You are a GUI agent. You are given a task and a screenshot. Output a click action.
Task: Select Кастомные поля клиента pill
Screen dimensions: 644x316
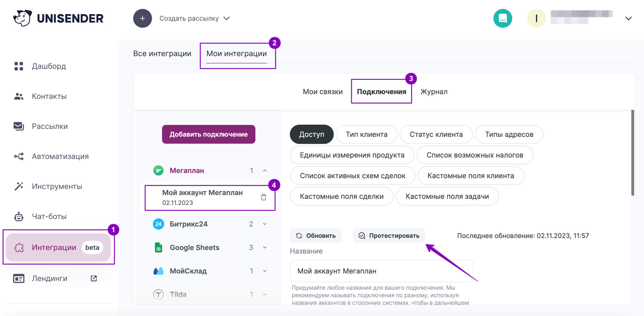tap(471, 175)
